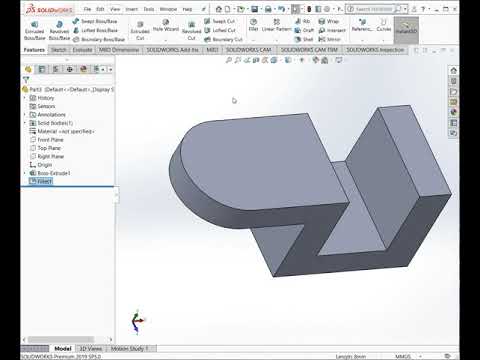Choose Swept Boss/Base feature
This screenshot has height=360, width=480.
[x=95, y=21]
